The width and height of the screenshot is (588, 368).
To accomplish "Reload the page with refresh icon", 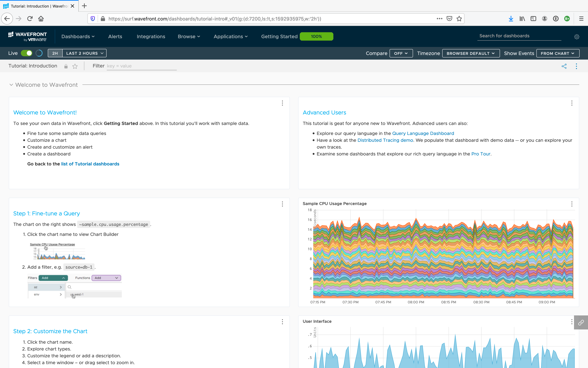I will click(30, 19).
